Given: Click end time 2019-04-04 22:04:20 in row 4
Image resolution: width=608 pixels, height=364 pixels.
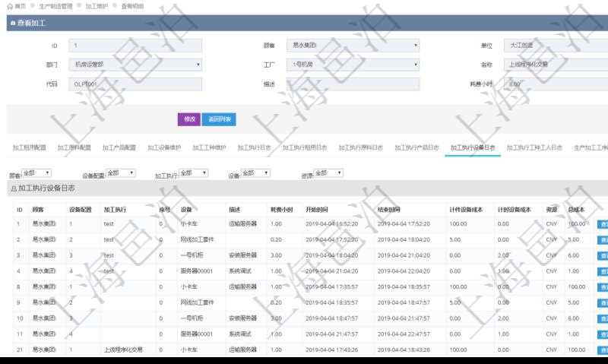Looking at the screenshot, I should (404, 271).
